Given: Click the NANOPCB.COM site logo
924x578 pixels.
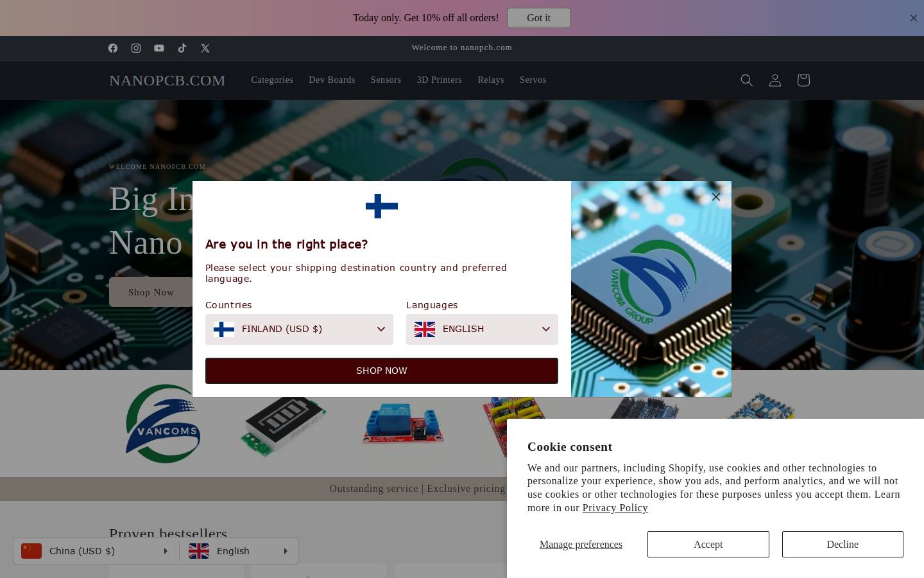Looking at the screenshot, I should pyautogui.click(x=167, y=80).
